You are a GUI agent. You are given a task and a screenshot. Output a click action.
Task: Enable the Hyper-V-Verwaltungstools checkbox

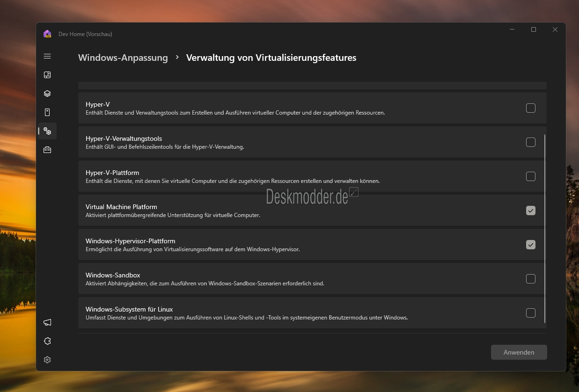531,142
